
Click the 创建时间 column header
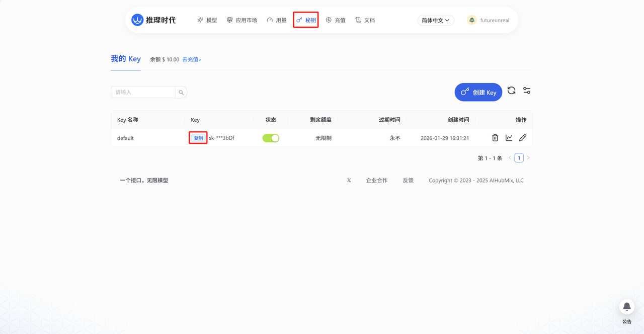458,120
